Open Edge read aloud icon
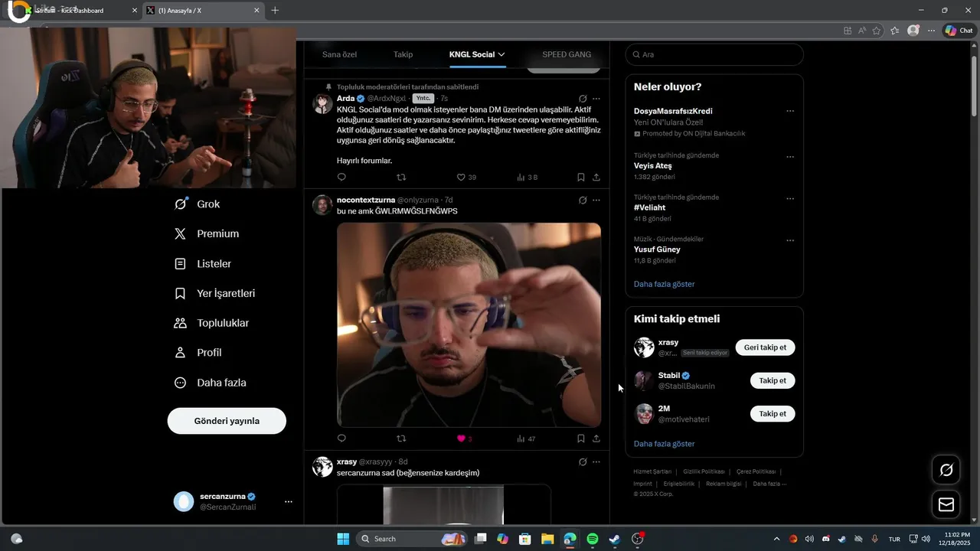The image size is (980, 551). tap(862, 31)
